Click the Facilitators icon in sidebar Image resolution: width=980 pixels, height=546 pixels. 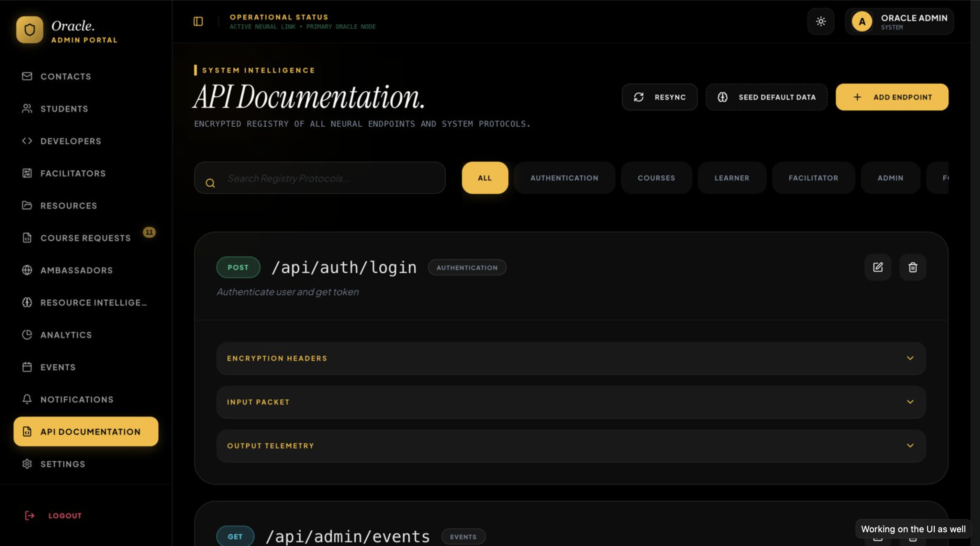27,173
